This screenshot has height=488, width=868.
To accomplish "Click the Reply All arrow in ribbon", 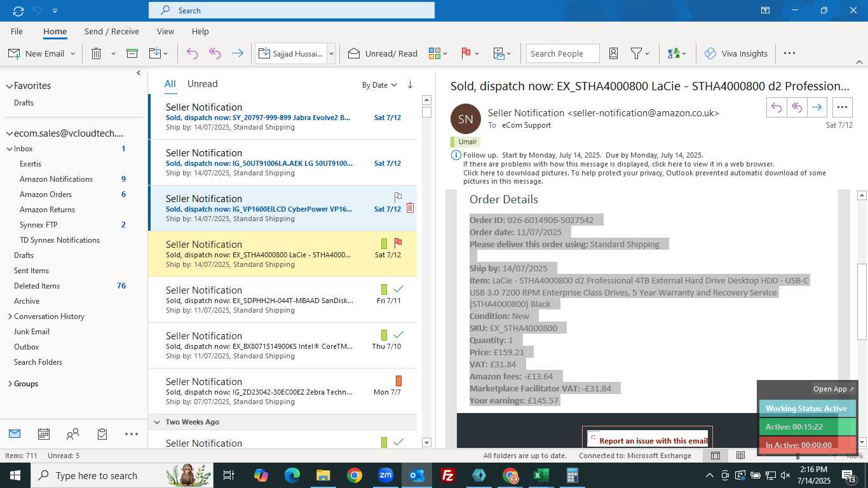I will (215, 53).
